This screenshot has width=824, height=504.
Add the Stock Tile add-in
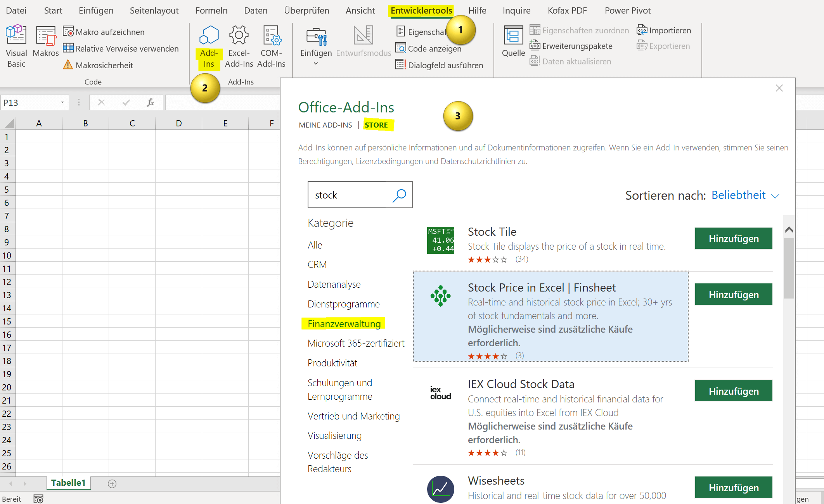pyautogui.click(x=734, y=238)
